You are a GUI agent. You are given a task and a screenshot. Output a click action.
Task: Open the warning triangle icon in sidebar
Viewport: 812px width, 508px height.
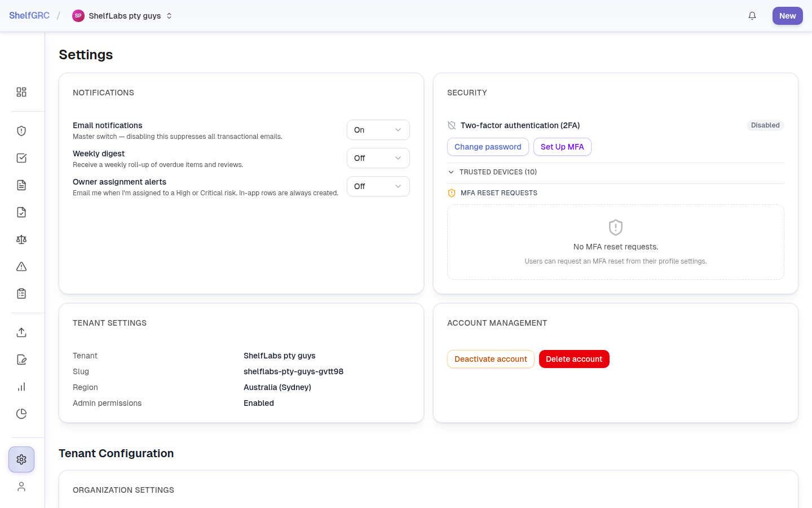tap(21, 266)
